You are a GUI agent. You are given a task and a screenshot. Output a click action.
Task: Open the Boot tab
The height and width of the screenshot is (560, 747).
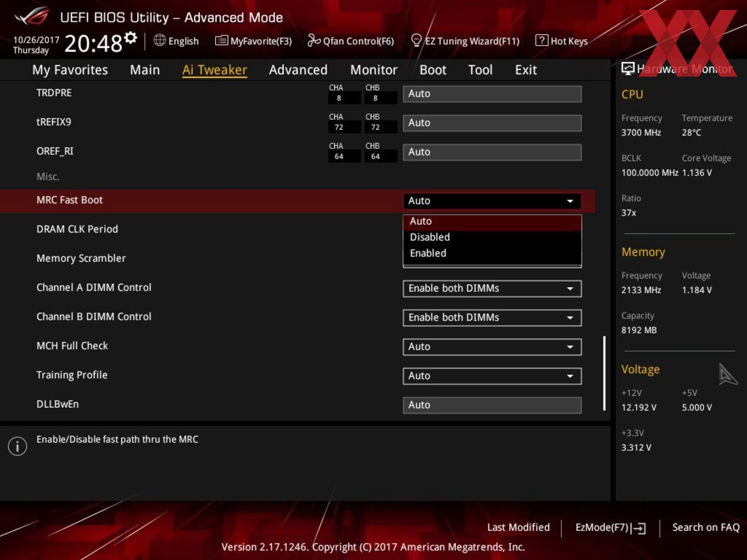click(x=433, y=70)
